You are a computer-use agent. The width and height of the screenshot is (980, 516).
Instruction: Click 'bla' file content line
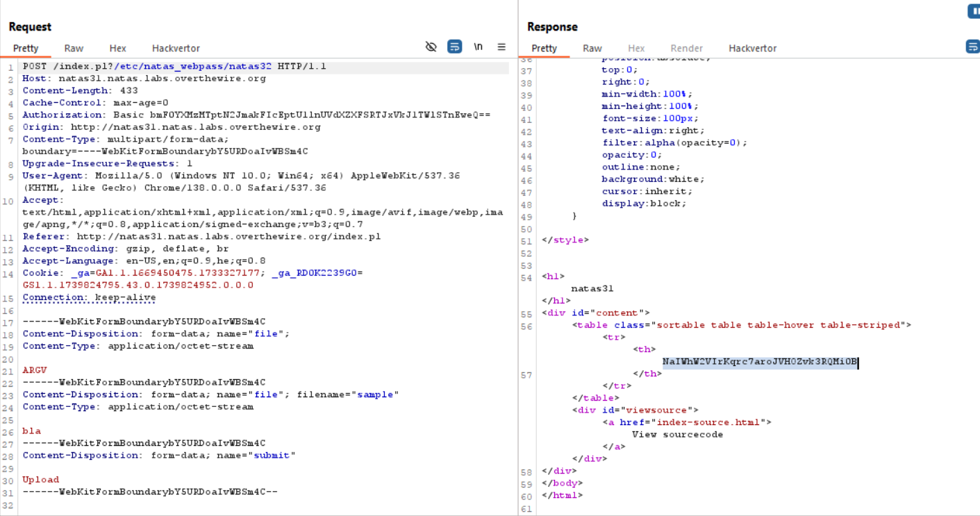[x=31, y=431]
